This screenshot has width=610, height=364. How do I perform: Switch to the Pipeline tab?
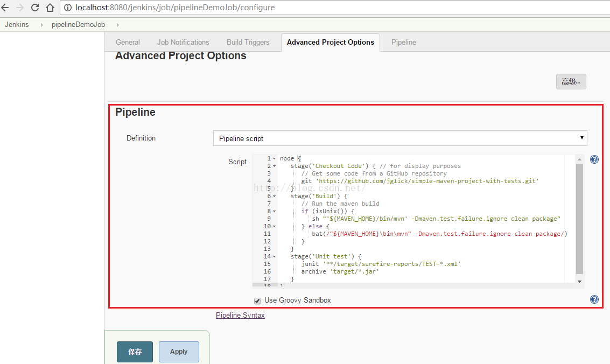point(403,43)
